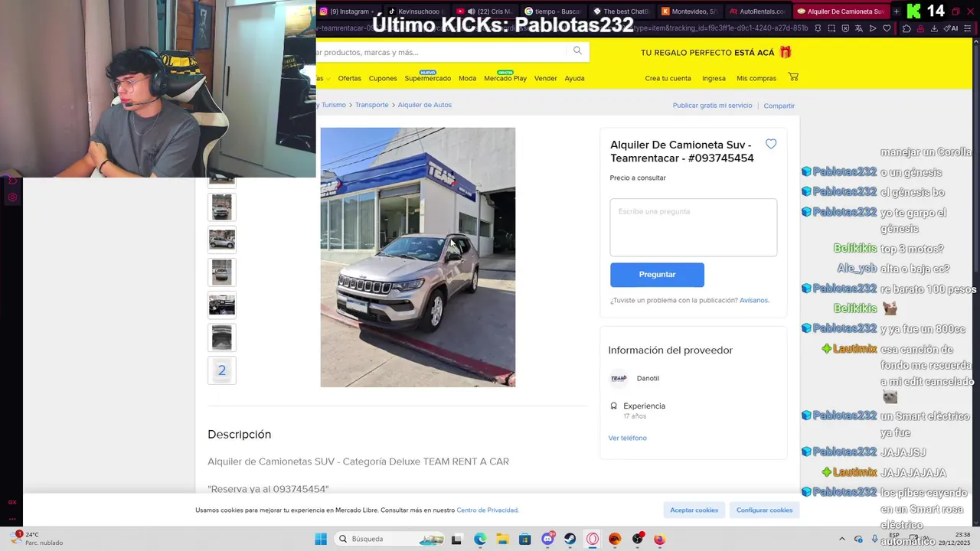Image resolution: width=980 pixels, height=551 pixels.
Task: Click the Ingresa link
Action: pos(714,78)
